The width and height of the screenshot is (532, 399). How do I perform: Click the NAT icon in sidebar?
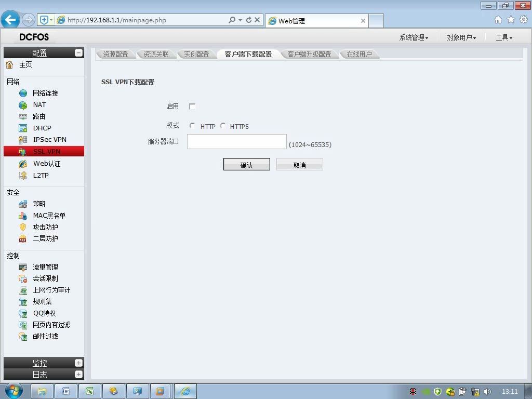point(23,105)
